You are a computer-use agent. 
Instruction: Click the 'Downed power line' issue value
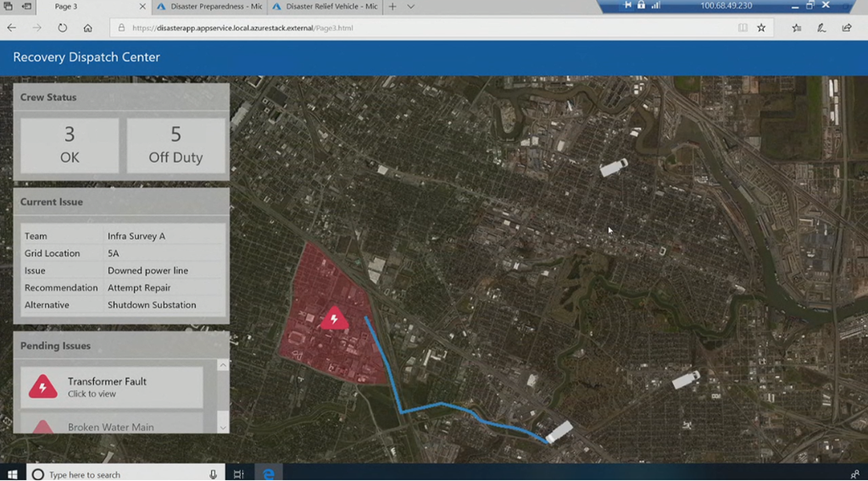147,270
